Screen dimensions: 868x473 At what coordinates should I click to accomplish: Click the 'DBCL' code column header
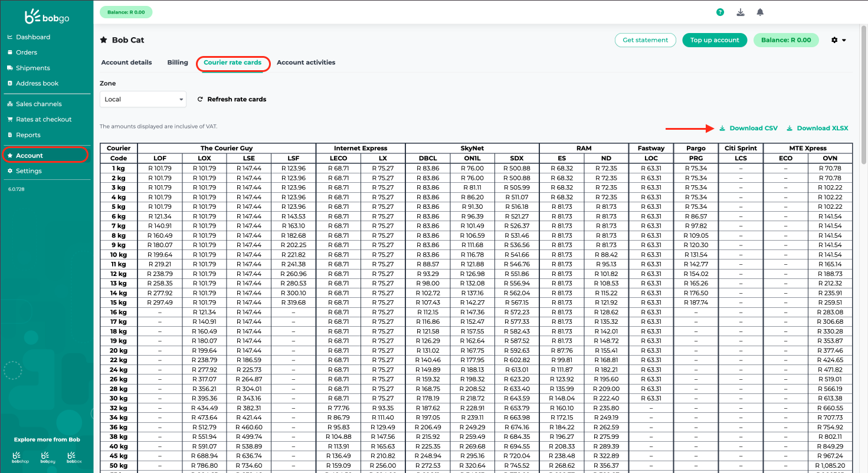click(428, 158)
